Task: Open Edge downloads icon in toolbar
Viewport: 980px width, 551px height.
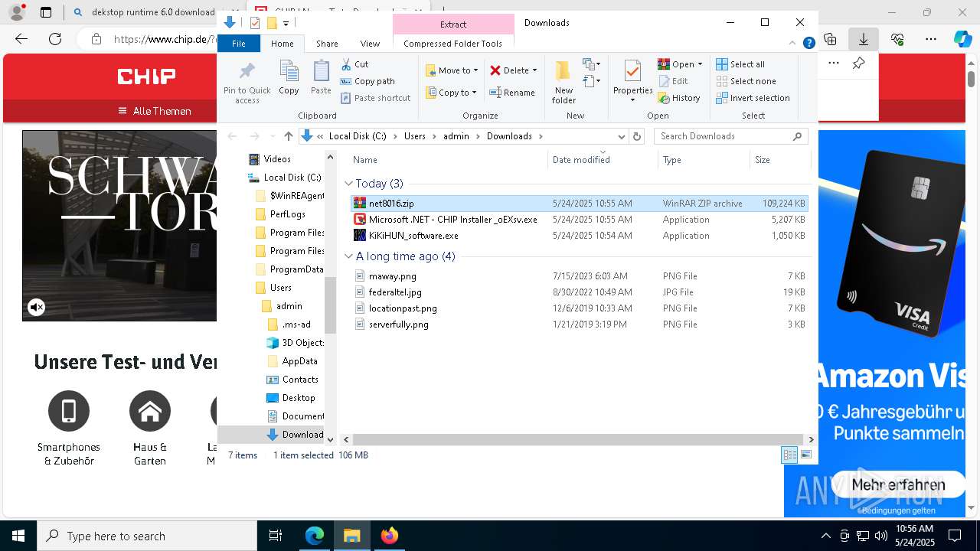Action: pos(863,39)
